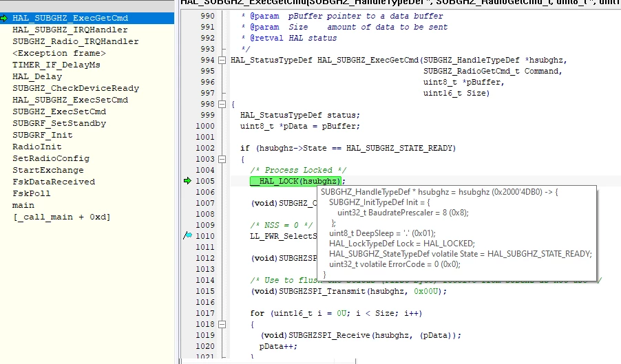Click tooltip State = HAL_SUBGHZ_STATE_READY entry
This screenshot has width=621, height=364.
[x=460, y=254]
